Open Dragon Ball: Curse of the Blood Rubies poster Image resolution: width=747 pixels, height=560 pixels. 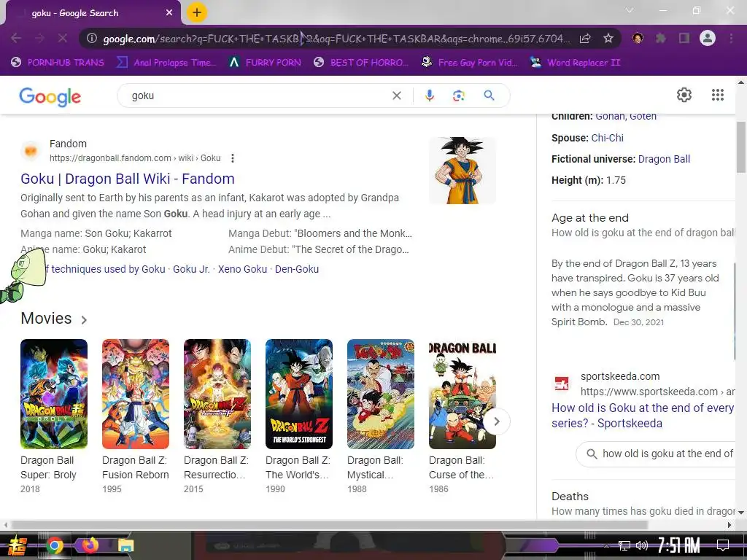tap(462, 394)
